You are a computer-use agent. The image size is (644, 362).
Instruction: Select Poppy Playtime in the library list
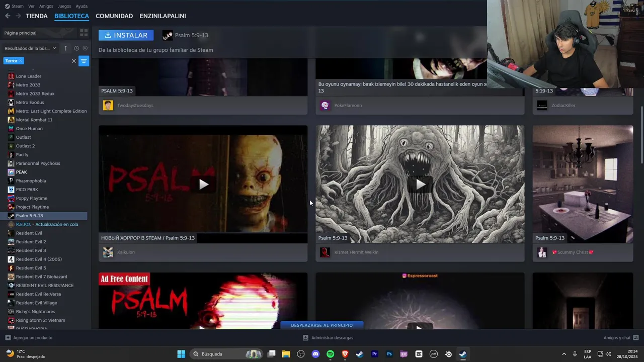[x=32, y=198]
